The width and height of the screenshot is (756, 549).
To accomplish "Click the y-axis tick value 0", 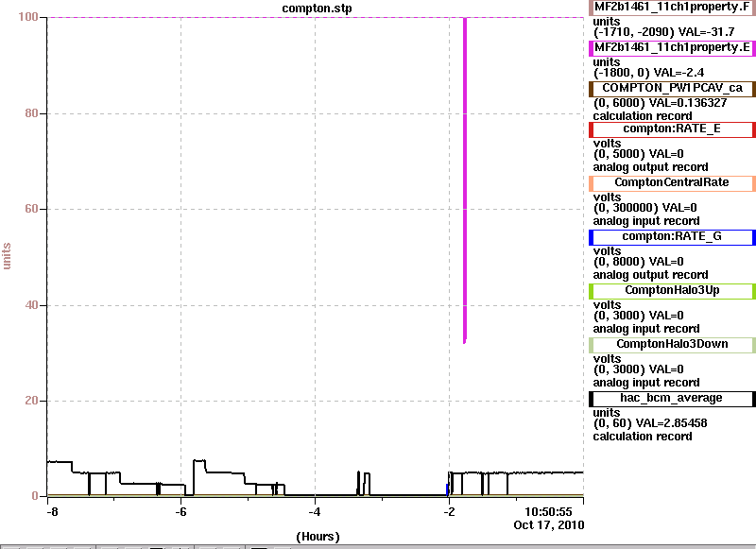I will pos(35,496).
